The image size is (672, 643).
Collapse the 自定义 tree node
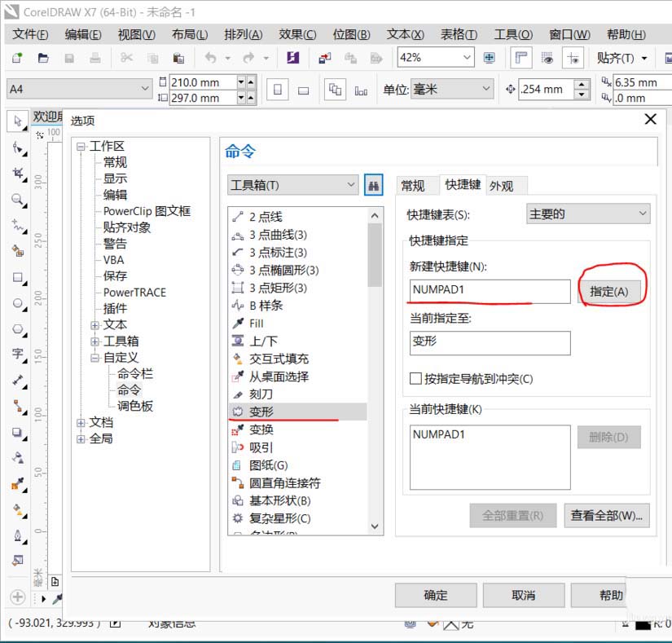coord(94,358)
